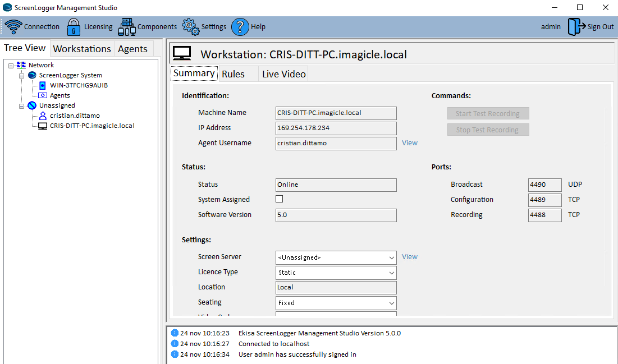Select WIN-3TFCHG9AUIB server node in tree
618x364 pixels.
[79, 85]
